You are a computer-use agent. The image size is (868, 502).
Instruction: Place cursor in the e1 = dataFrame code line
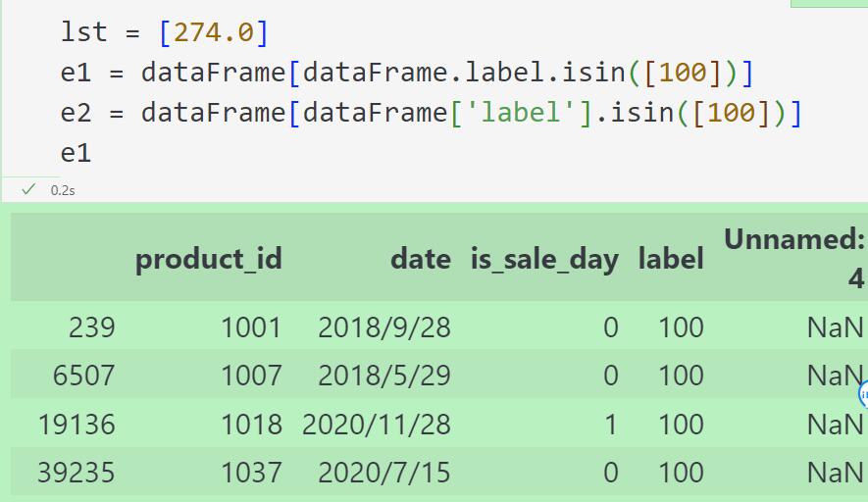tap(407, 73)
